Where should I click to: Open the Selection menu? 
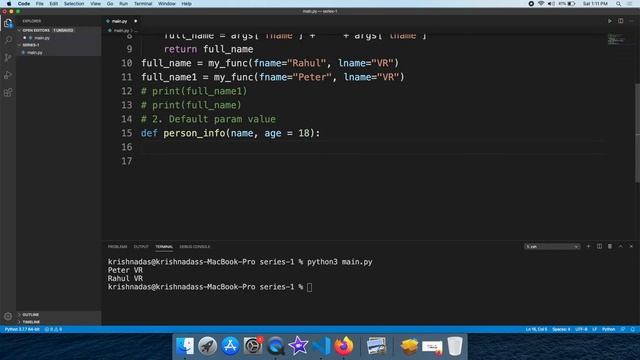point(74,4)
